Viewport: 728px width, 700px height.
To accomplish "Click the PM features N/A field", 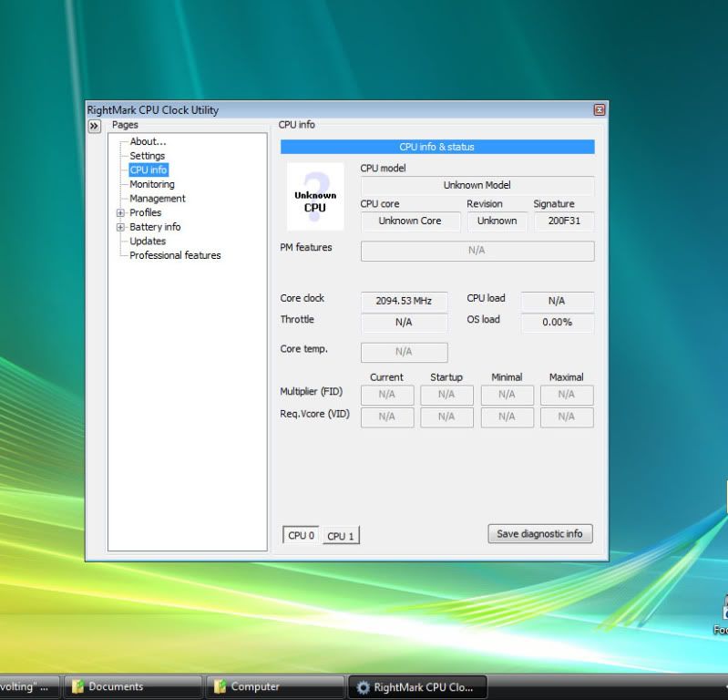I will point(477,251).
